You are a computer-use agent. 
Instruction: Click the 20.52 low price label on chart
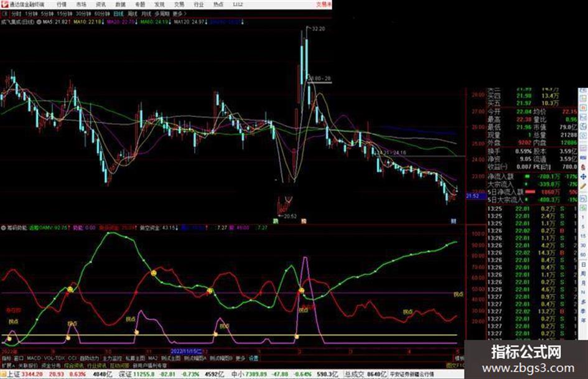(290, 217)
